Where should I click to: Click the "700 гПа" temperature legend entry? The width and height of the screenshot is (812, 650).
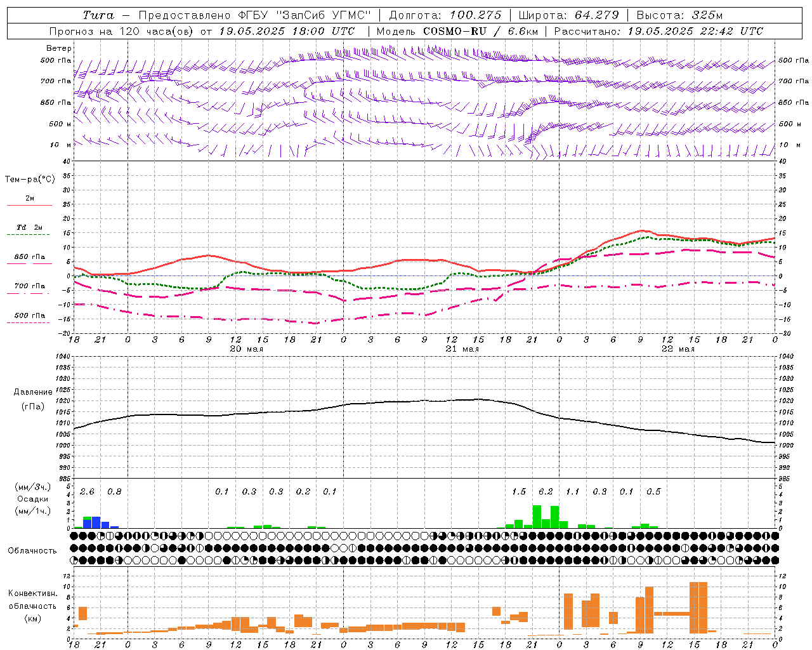tap(30, 286)
